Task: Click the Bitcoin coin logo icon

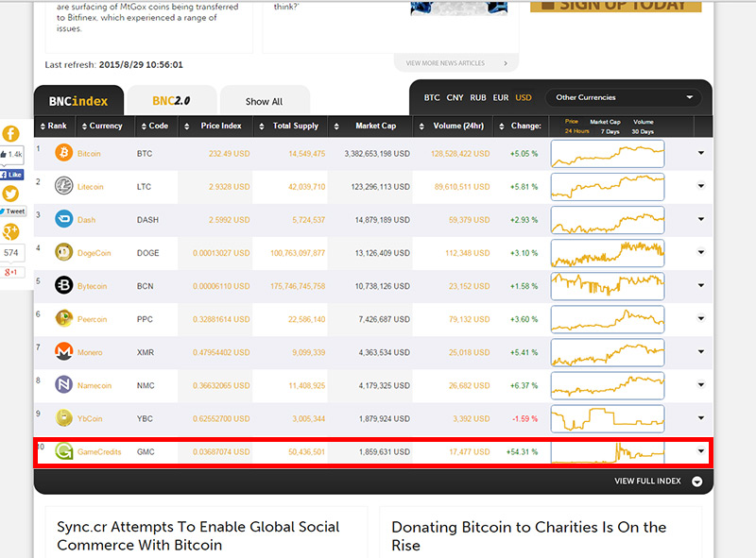Action: pyautogui.click(x=63, y=153)
